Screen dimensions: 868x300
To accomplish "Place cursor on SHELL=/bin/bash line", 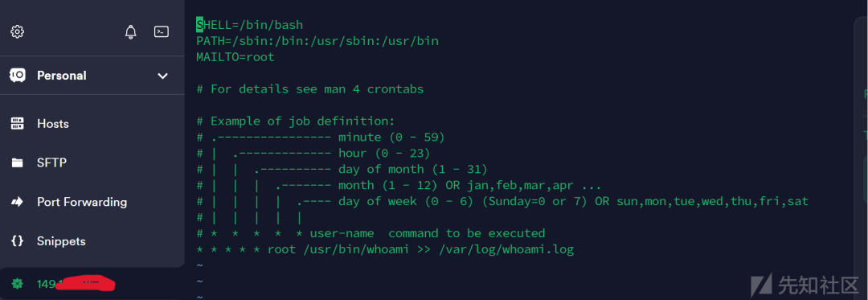I will pyautogui.click(x=250, y=25).
